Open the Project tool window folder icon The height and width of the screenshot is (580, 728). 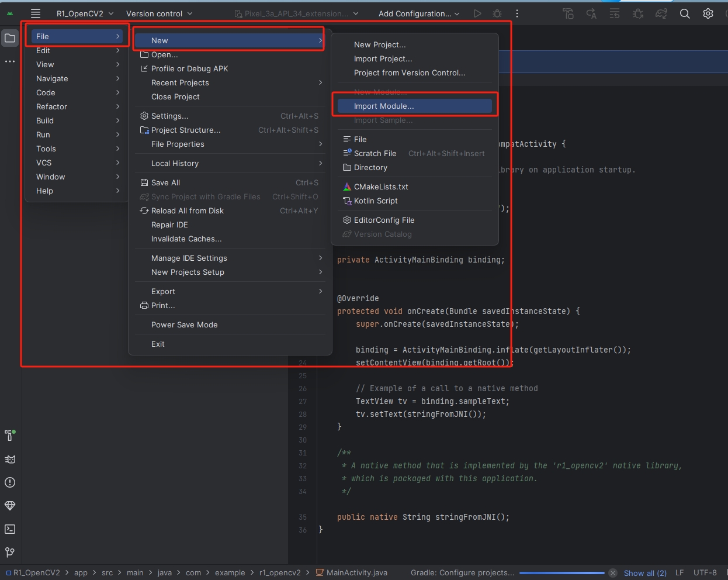(x=10, y=39)
